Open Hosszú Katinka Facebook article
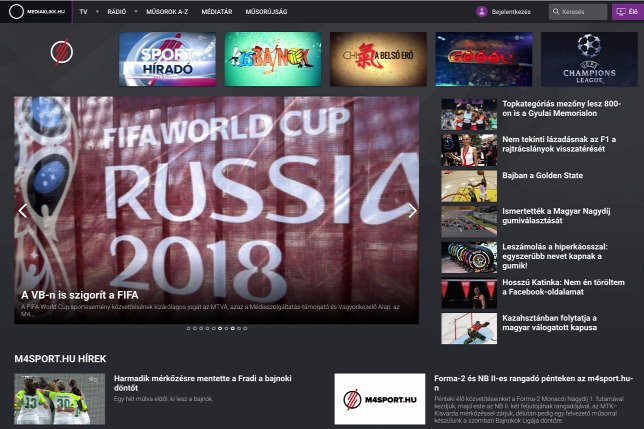644x429 pixels. coord(563,287)
